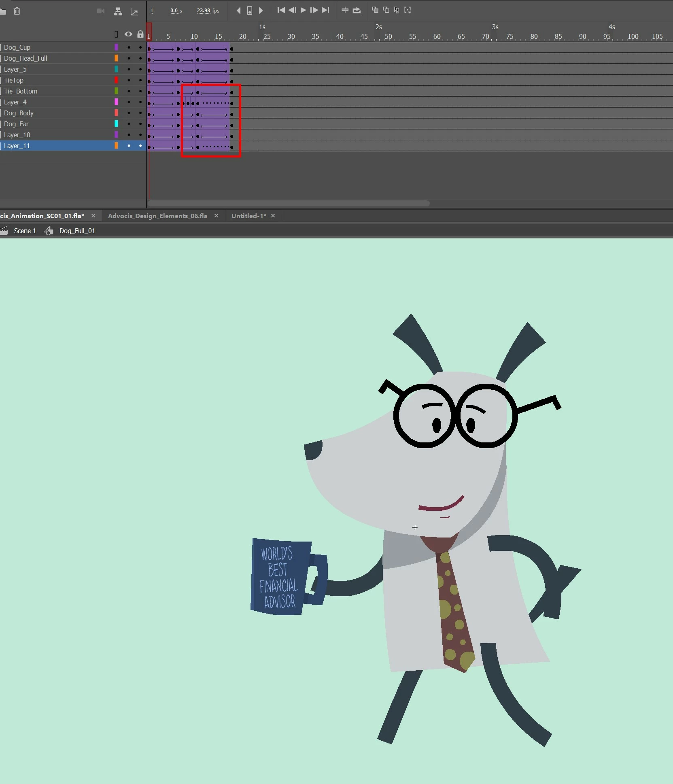Return to Scene 1 in breadcrumb
Viewport: 673px width, 784px height.
click(25, 231)
